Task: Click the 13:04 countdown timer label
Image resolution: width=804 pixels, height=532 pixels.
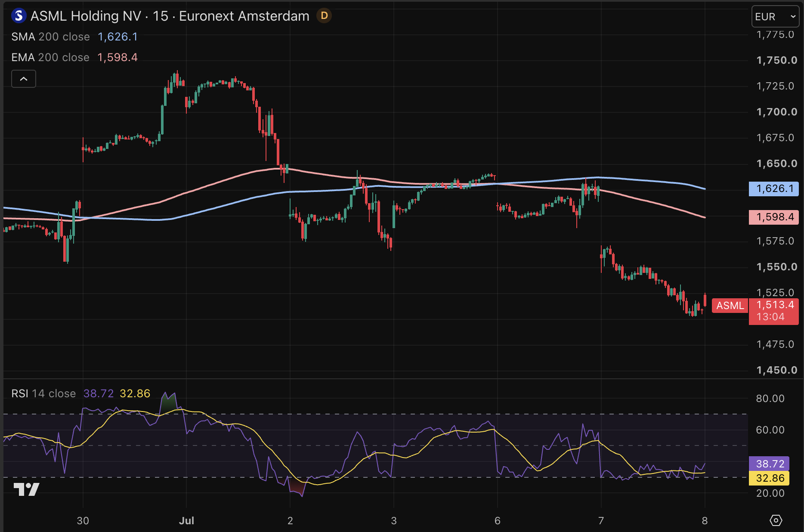Action: 770,317
